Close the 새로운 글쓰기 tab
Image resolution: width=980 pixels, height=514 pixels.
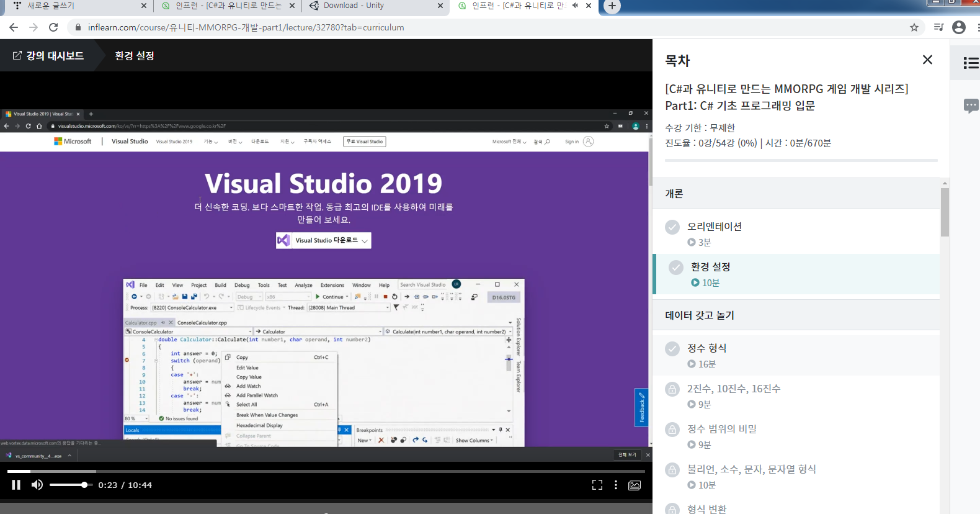tap(144, 6)
